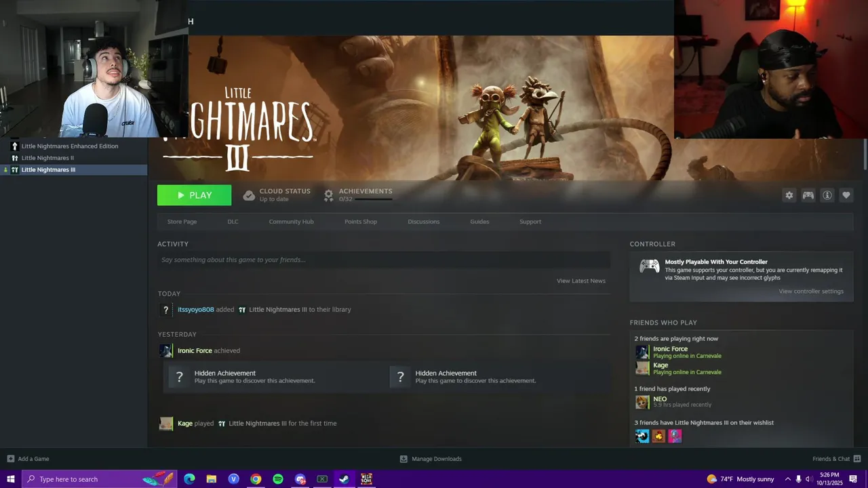Viewport: 868px width, 488px height.
Task: Click Little Nightmares III link in Today activity
Action: point(278,310)
